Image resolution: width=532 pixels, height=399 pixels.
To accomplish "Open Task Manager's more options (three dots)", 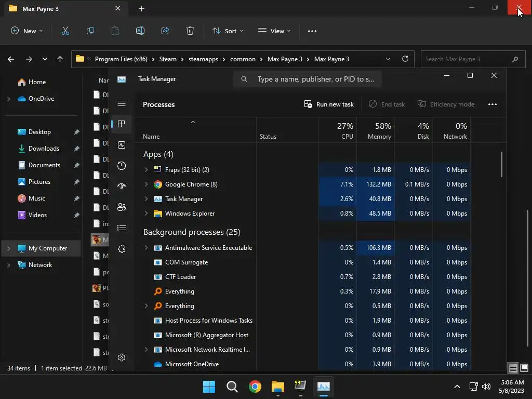I will (x=493, y=104).
